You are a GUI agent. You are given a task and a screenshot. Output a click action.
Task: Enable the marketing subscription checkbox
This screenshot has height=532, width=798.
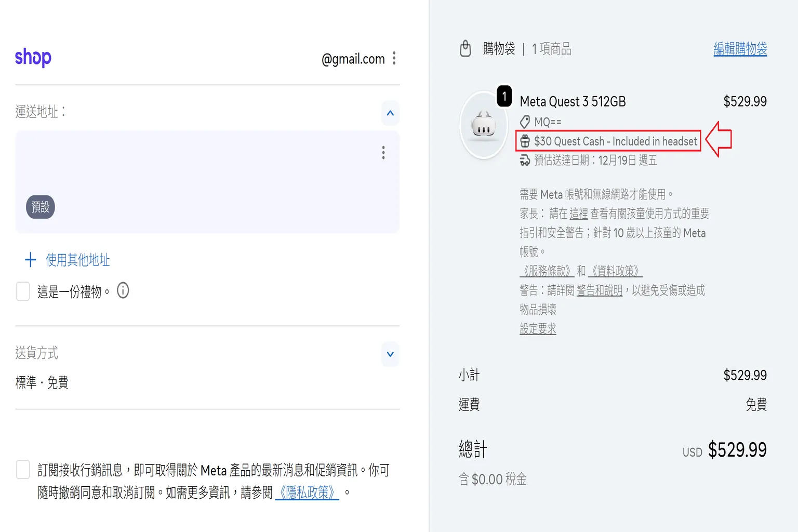[x=23, y=469]
